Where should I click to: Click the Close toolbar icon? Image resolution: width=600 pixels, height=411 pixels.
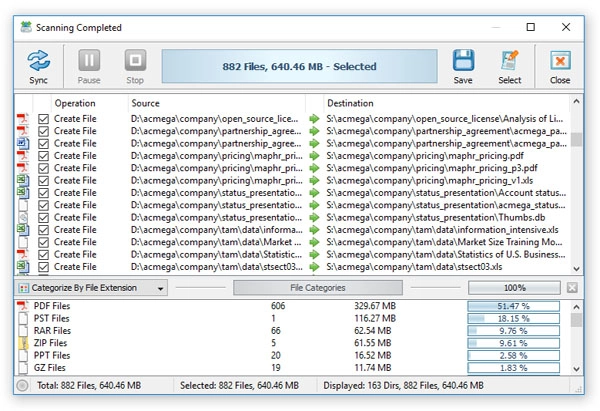click(x=560, y=60)
